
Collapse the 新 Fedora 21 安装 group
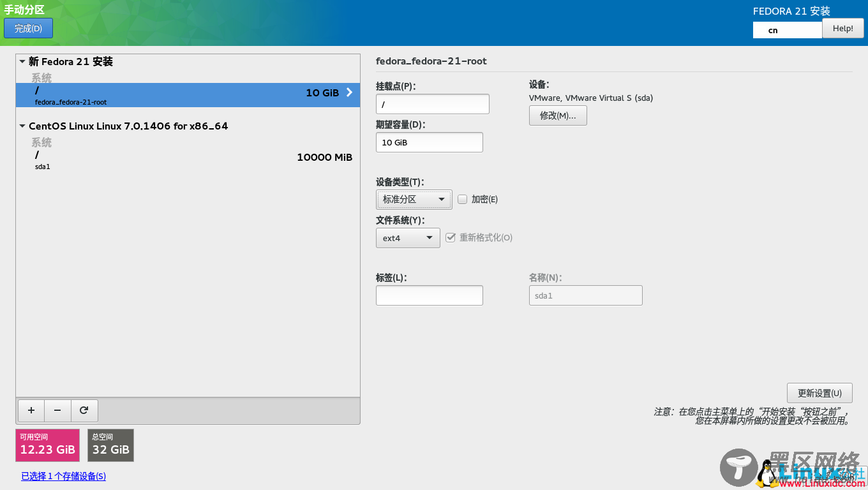(x=23, y=62)
